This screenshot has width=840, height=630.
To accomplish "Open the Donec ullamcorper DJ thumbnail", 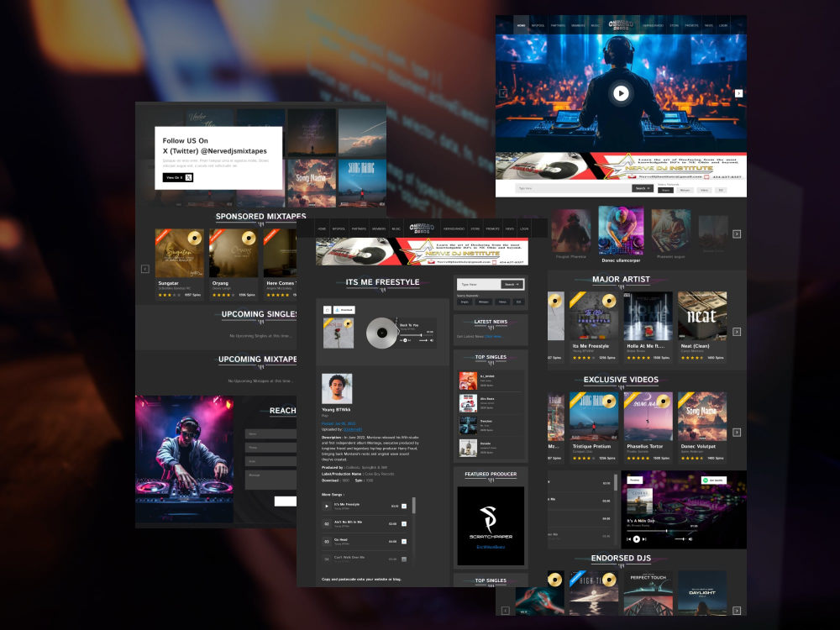I will [621, 231].
